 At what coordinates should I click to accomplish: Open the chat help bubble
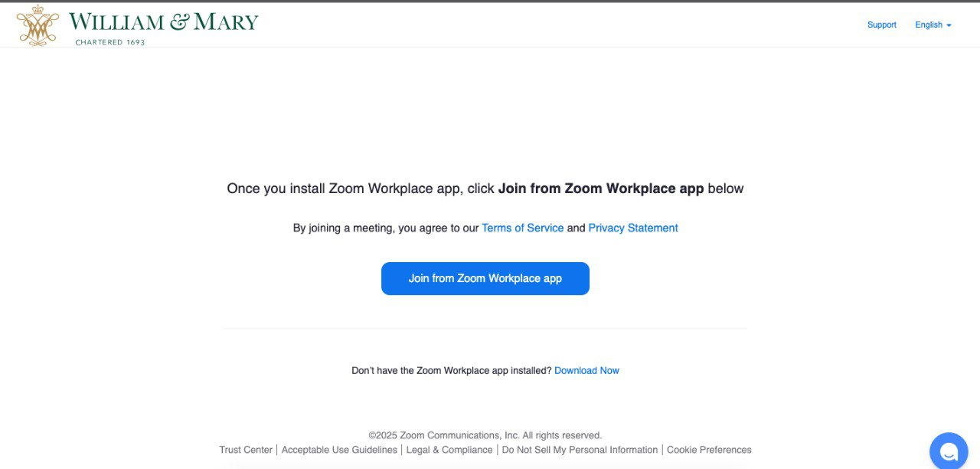pyautogui.click(x=949, y=451)
